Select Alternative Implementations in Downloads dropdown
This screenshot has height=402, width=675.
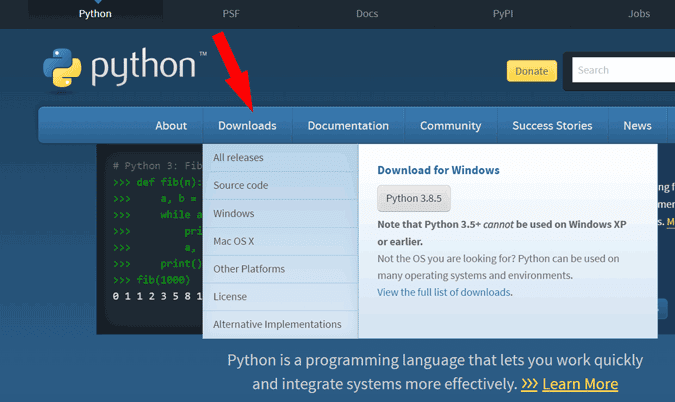tap(280, 324)
